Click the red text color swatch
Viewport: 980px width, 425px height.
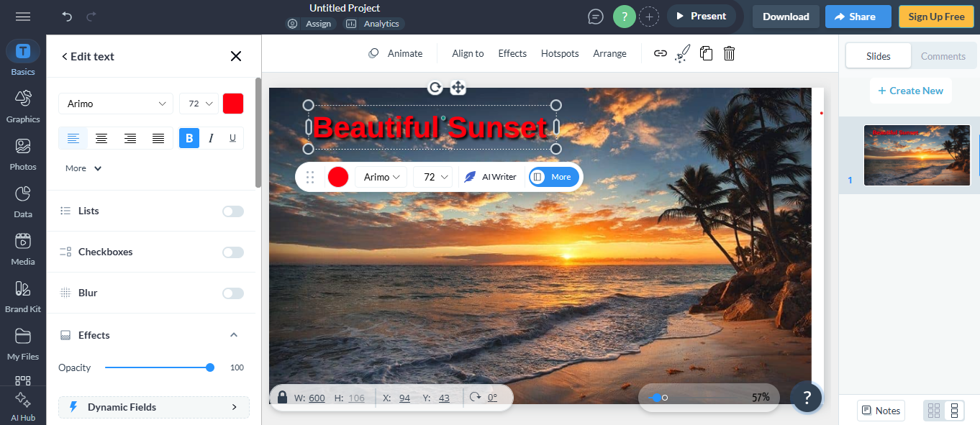click(x=232, y=103)
